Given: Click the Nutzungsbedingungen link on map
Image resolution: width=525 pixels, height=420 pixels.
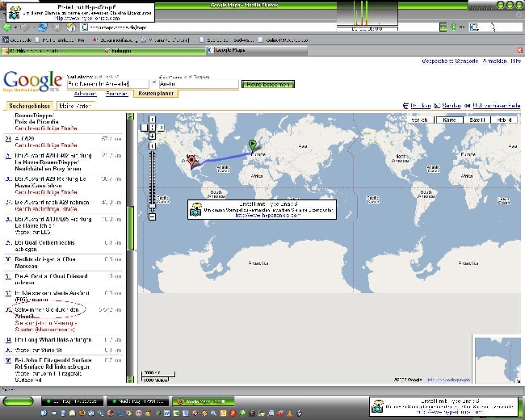Looking at the screenshot, I should 447,380.
